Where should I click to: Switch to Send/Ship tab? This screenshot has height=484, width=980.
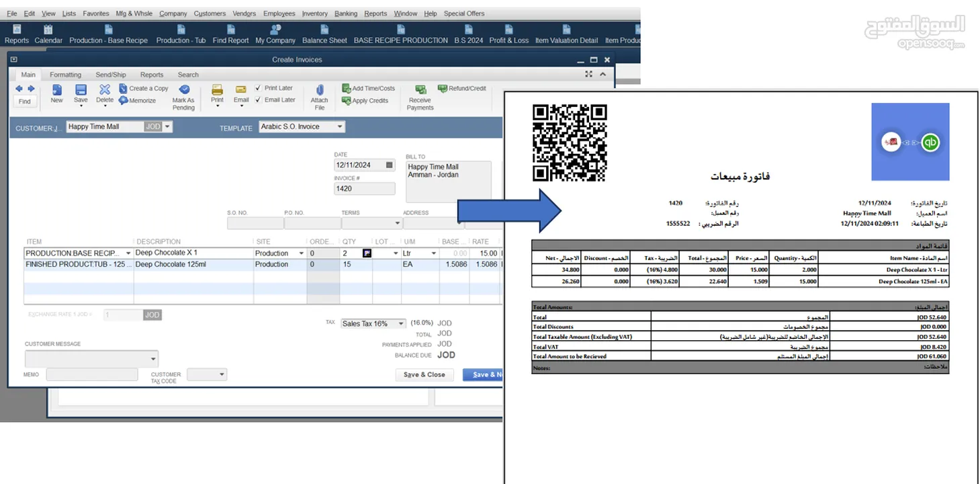tap(111, 75)
